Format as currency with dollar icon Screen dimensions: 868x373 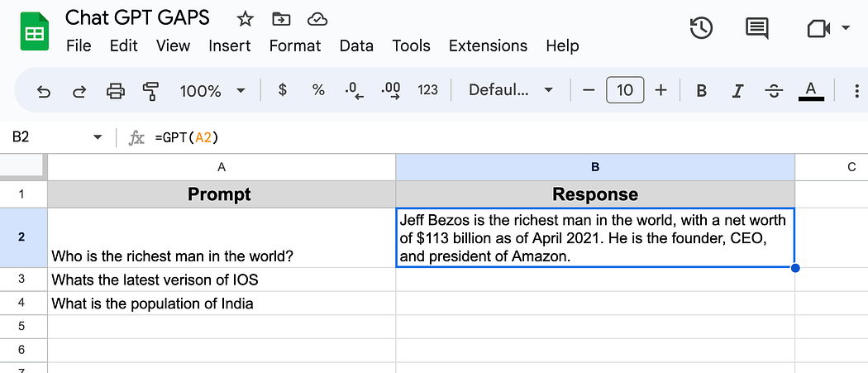(283, 90)
